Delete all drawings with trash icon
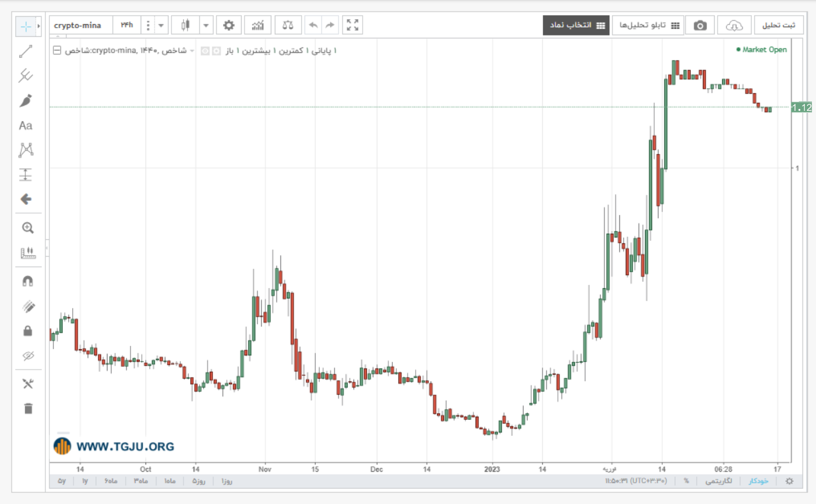Viewport: 816px width, 504px height. click(x=28, y=409)
